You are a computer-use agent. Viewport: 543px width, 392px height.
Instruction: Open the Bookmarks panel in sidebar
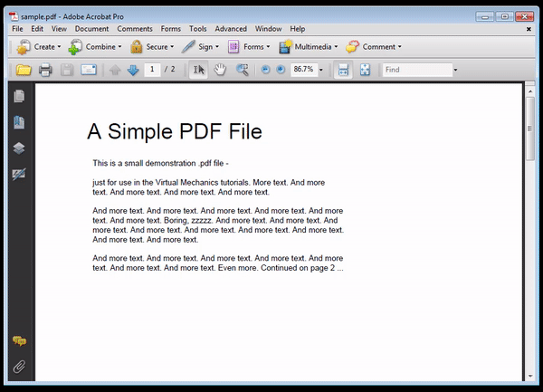19,122
